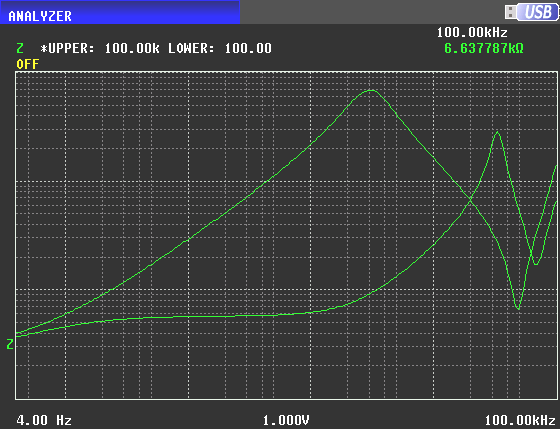This screenshot has width=560, height=429.
Task: Click the USB icon in the corner
Action: pos(531,12)
